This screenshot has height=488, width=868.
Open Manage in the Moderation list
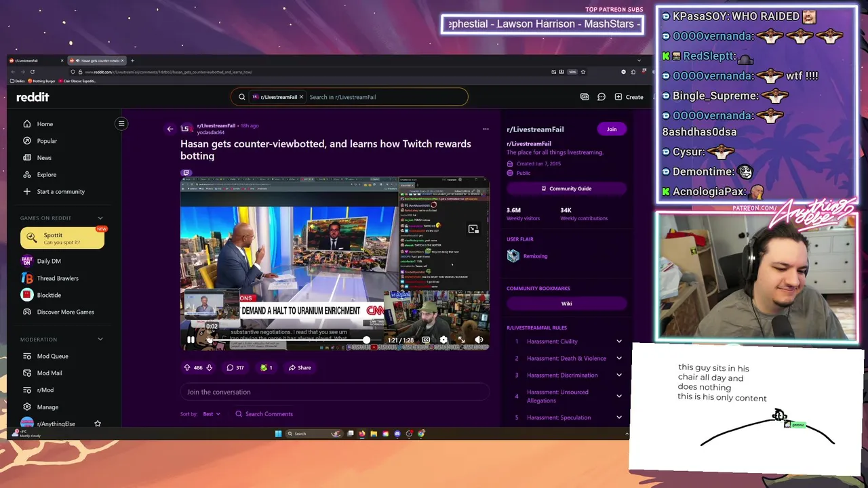click(x=41, y=407)
